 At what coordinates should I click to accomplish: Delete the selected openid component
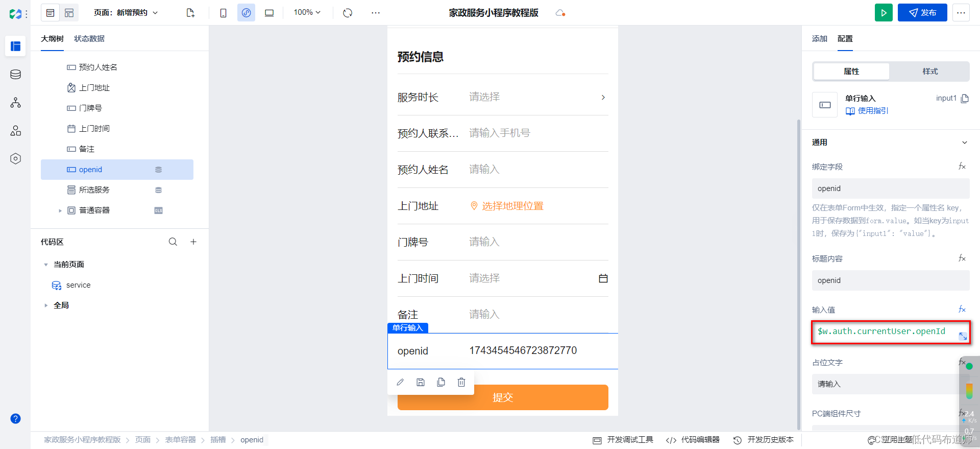(461, 382)
